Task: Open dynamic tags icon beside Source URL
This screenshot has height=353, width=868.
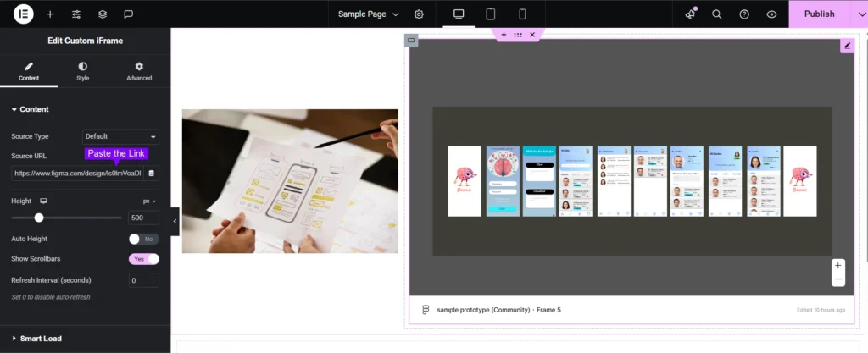Action: tap(152, 173)
